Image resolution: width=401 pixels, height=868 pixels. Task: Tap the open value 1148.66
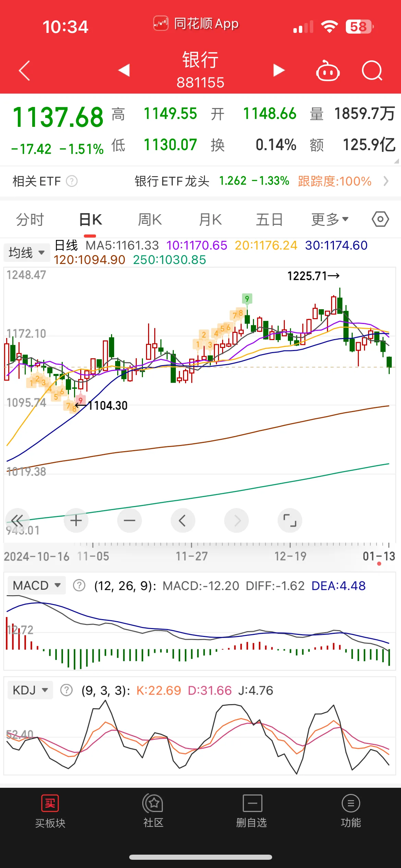coord(270,114)
